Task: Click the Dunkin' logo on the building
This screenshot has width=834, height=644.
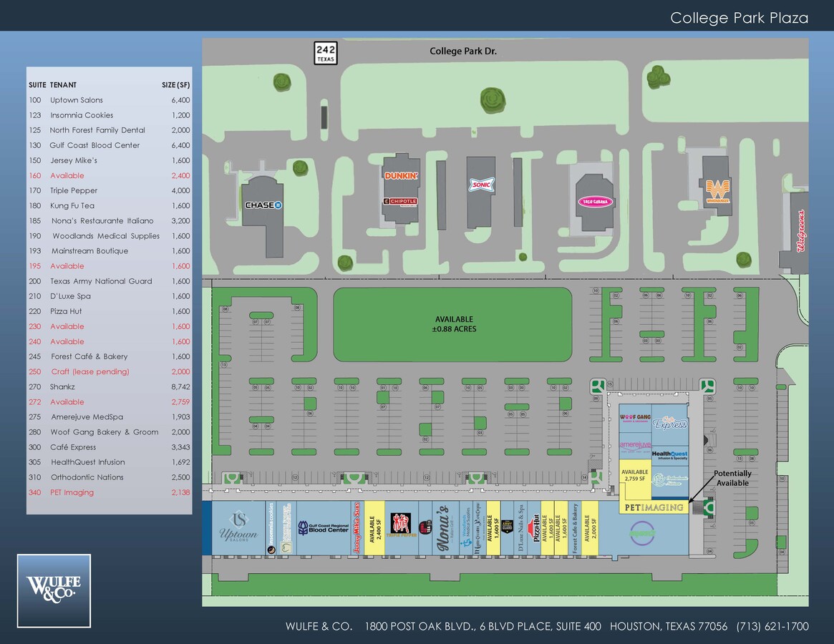Action: pos(401,176)
